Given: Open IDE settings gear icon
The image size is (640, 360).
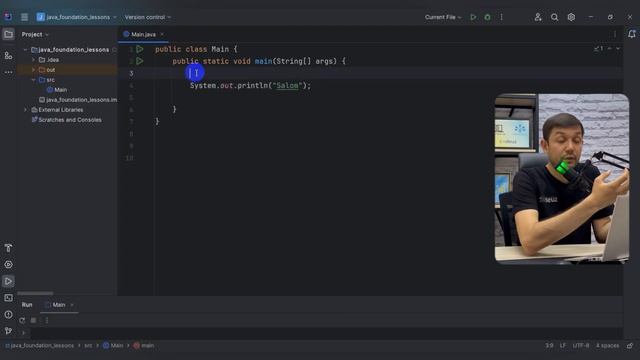Looking at the screenshot, I should coord(571,17).
